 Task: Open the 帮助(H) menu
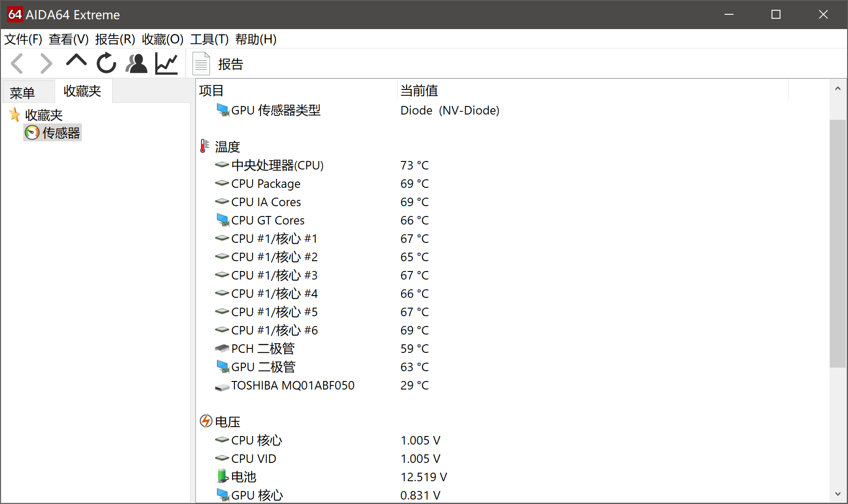[x=256, y=39]
